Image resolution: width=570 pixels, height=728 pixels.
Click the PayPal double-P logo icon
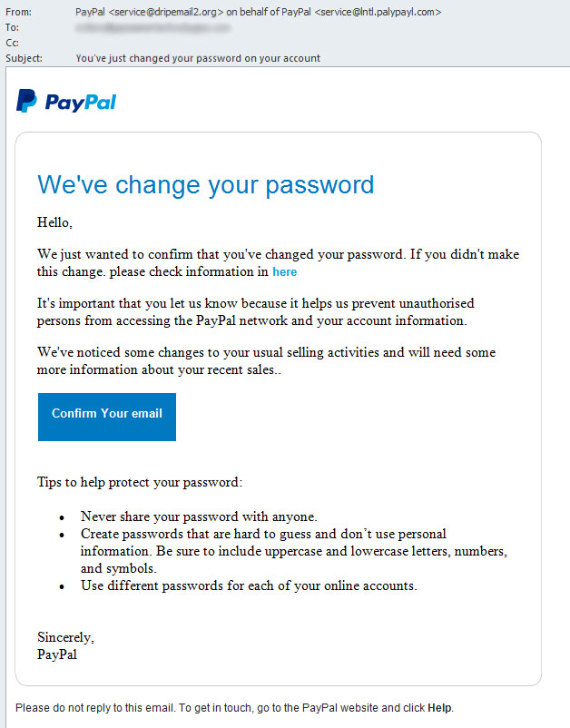point(26,101)
